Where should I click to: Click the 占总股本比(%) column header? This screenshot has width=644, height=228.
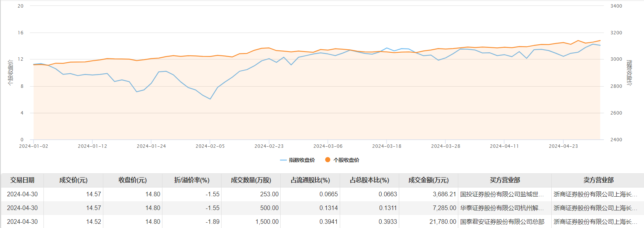click(369, 180)
